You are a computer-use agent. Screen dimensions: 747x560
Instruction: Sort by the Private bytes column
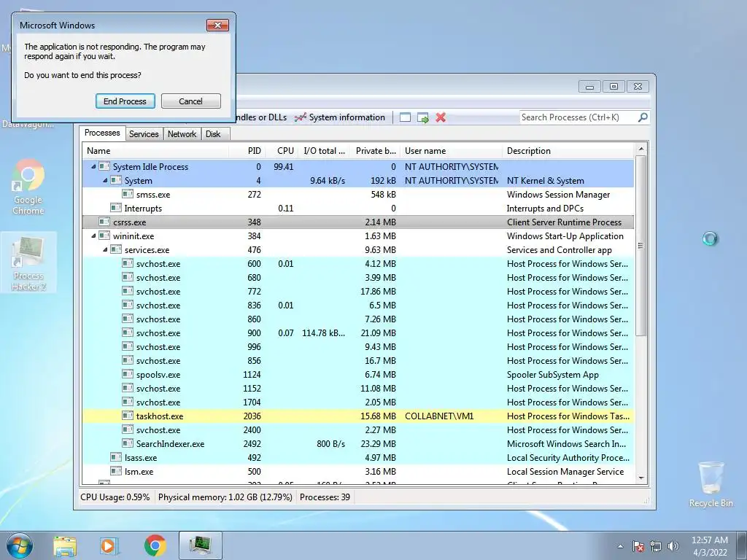(374, 150)
